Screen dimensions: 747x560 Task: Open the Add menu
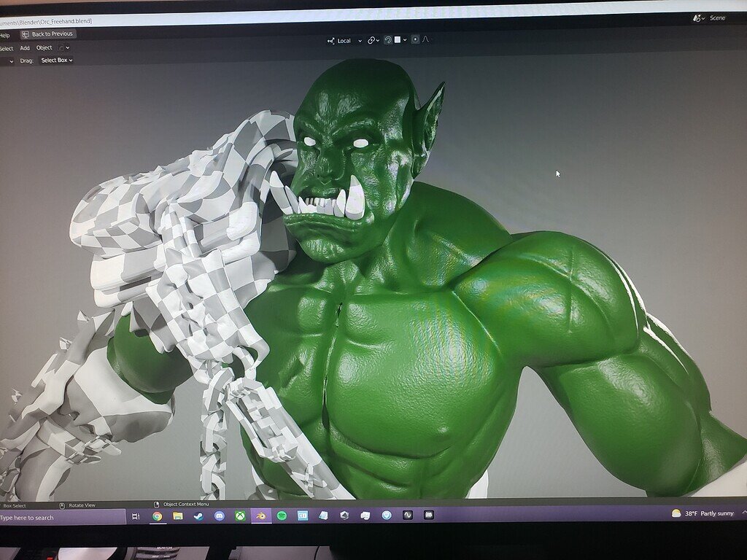24,47
